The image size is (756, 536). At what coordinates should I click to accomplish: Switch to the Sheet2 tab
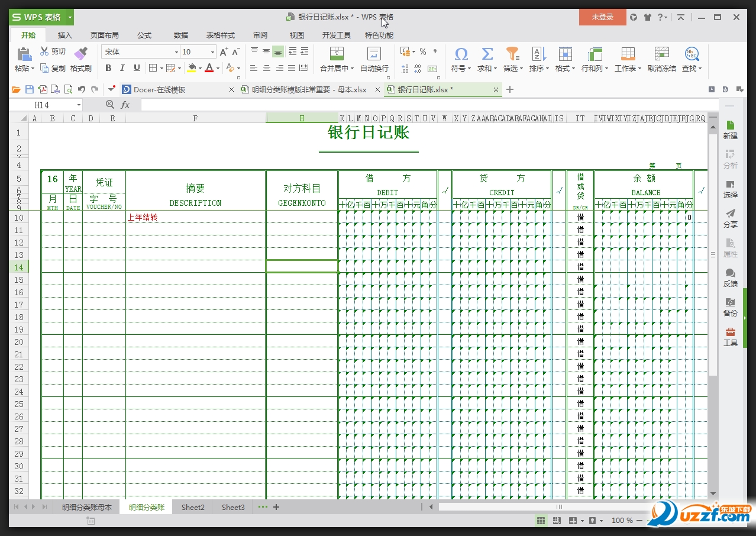193,507
